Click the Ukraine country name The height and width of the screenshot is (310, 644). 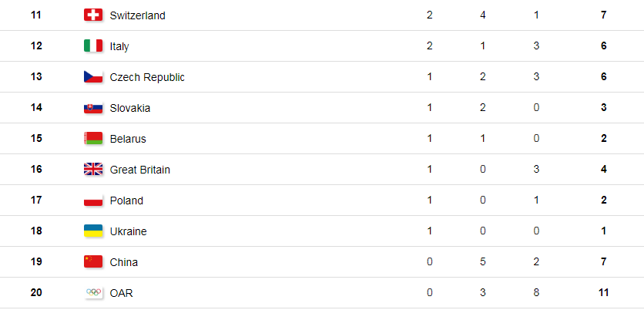128,231
